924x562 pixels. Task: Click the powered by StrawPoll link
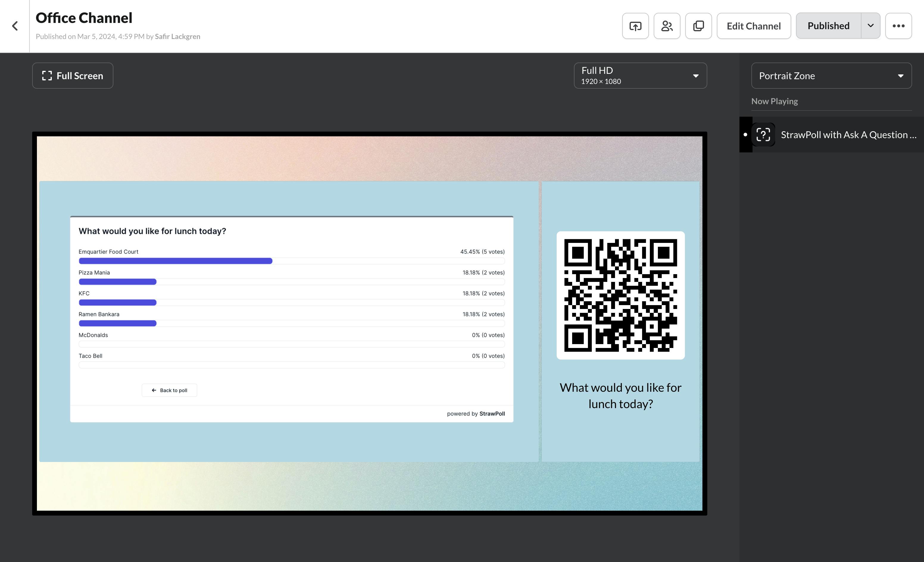point(476,413)
